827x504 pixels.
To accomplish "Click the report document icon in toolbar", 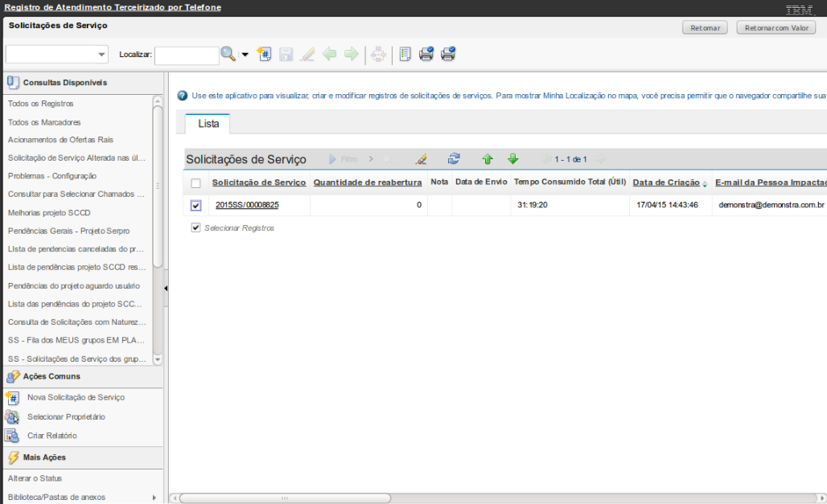I will 405,54.
